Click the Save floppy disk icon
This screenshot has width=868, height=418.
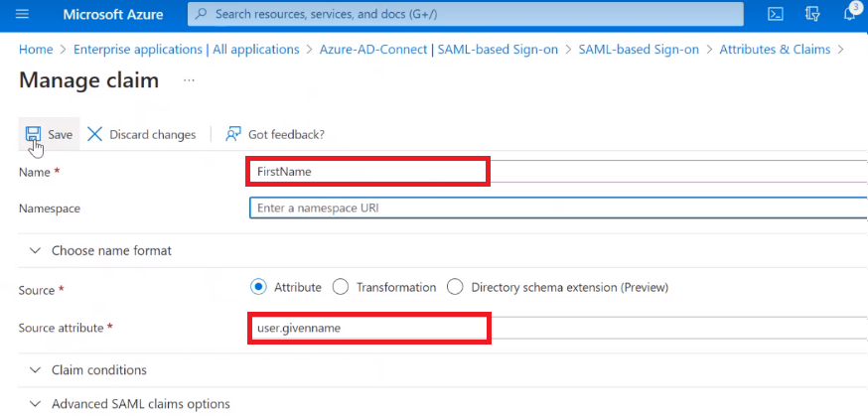33,134
